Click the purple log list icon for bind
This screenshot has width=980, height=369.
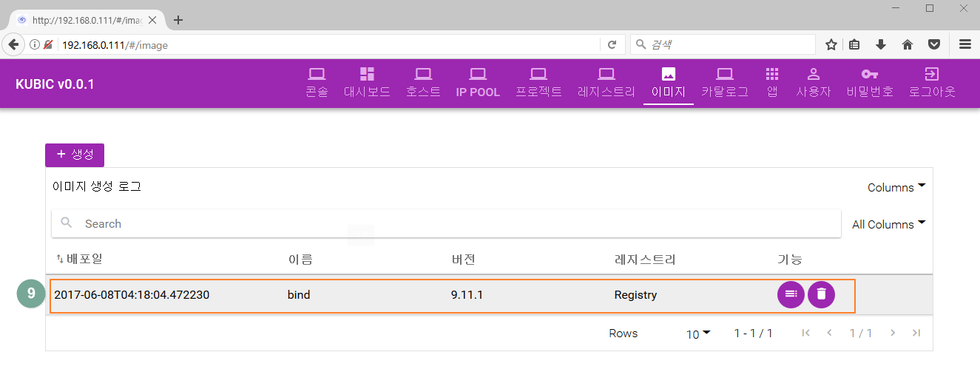coord(791,294)
